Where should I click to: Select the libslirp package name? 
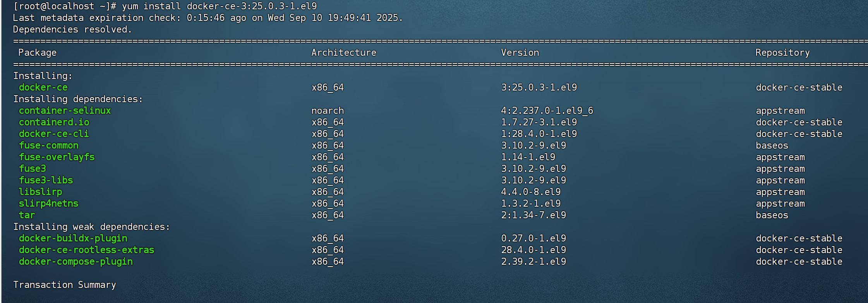pyautogui.click(x=41, y=192)
